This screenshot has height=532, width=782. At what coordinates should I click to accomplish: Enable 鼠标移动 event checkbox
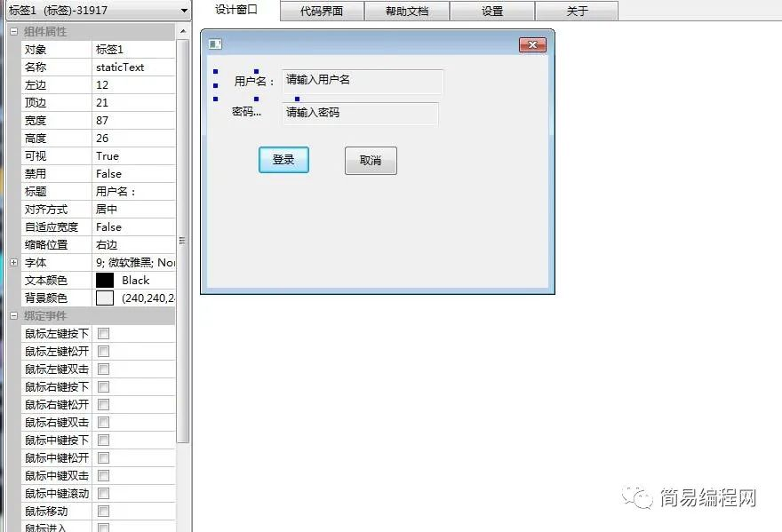click(104, 511)
